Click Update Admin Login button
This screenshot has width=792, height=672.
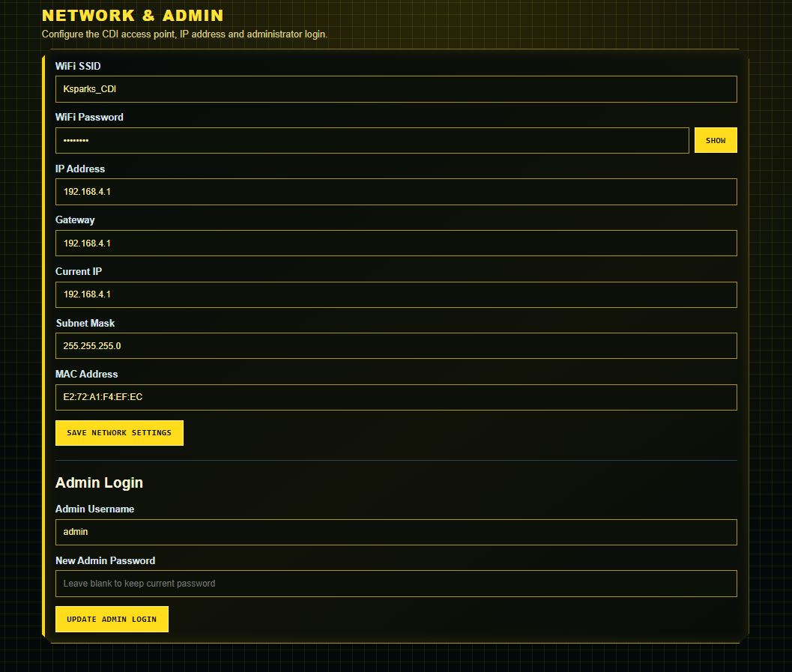tap(112, 619)
